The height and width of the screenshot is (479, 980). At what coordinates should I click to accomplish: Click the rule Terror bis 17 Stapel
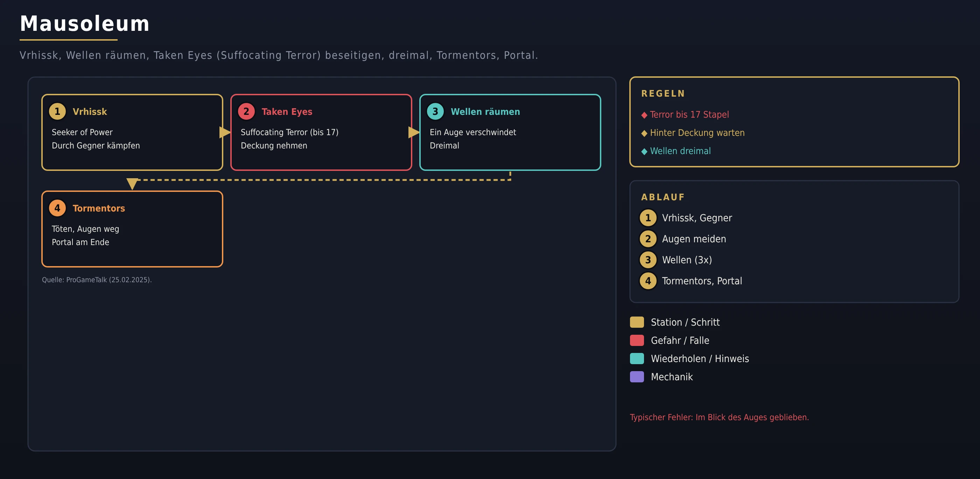(689, 114)
